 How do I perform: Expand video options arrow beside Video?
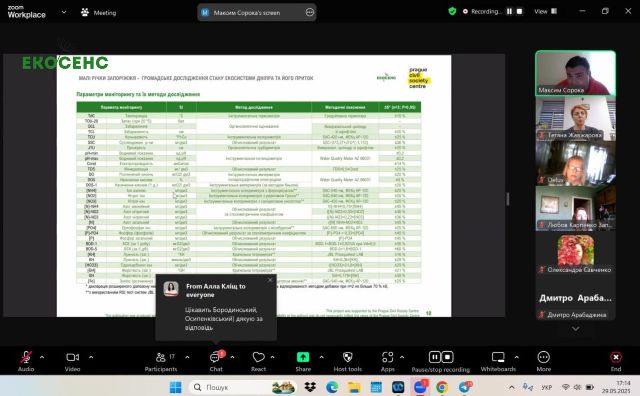(91, 357)
